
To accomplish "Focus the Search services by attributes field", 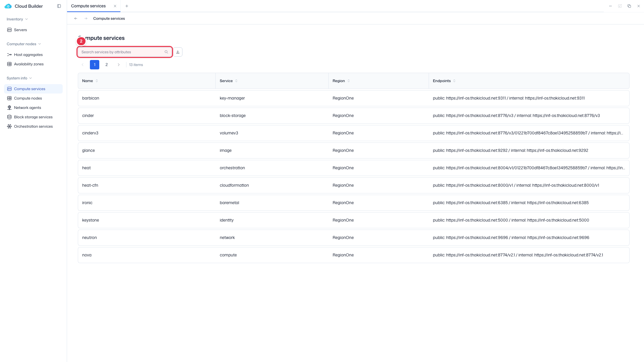I will pos(125,52).
